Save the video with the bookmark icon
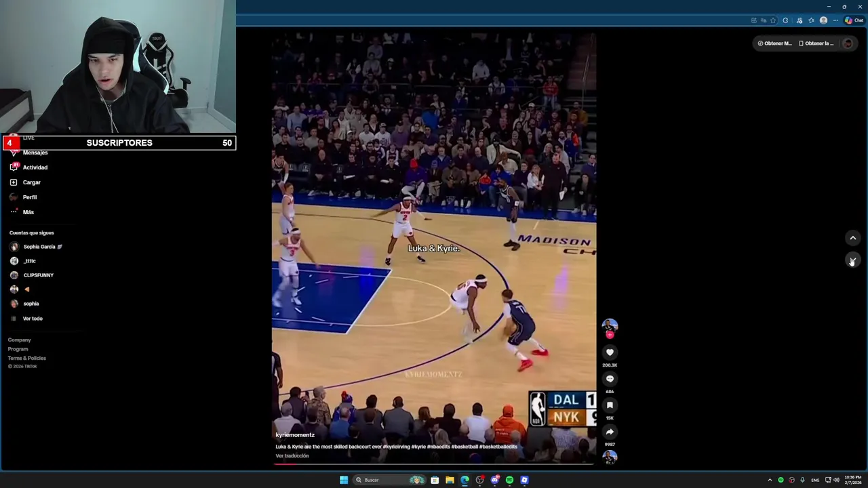This screenshot has height=488, width=868. [x=610, y=405]
